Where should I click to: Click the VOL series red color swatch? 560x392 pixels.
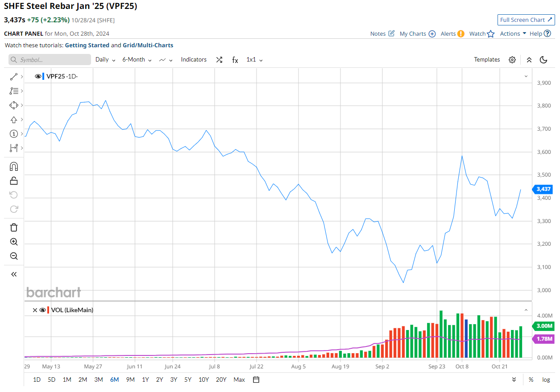pyautogui.click(x=48, y=310)
